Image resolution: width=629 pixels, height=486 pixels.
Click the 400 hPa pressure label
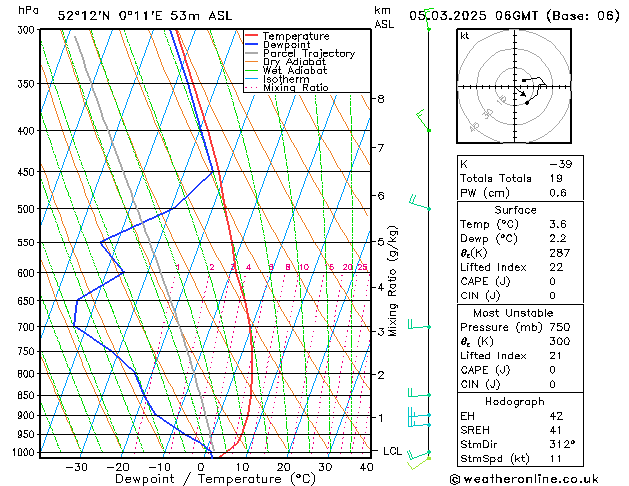28,131
